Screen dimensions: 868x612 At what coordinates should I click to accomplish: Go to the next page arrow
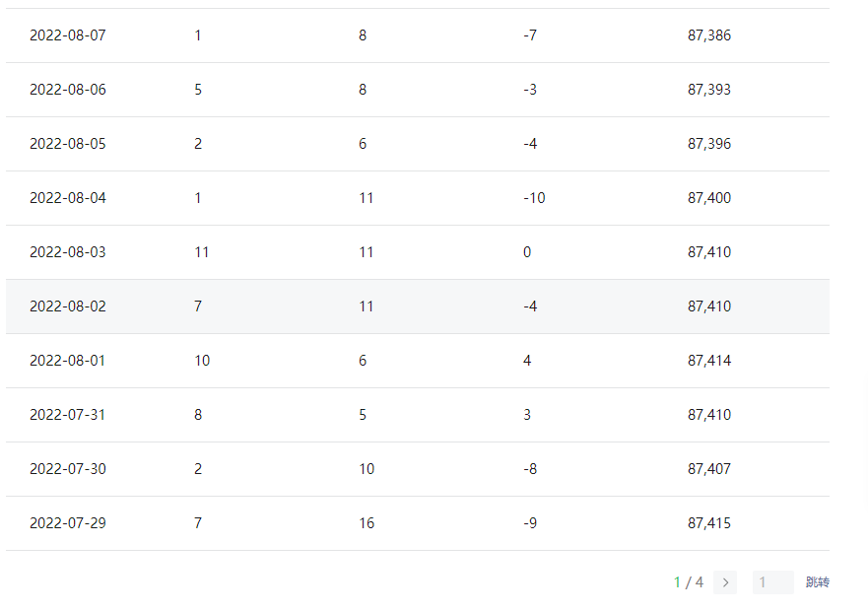pos(725,582)
